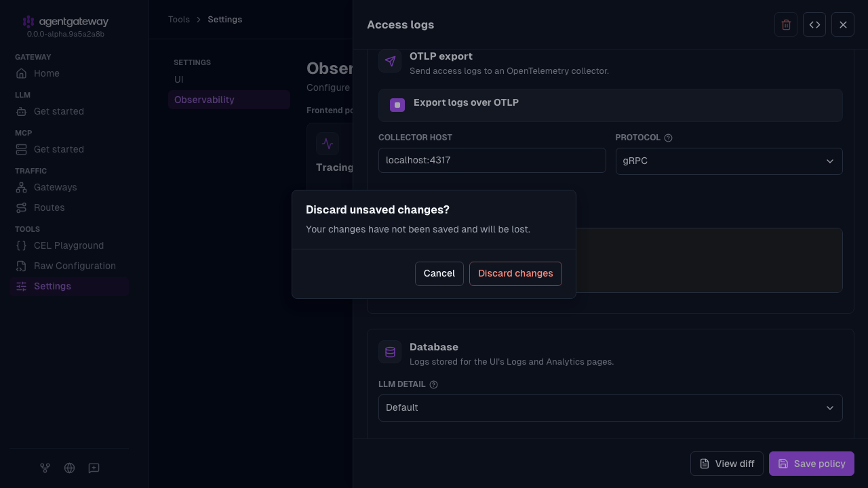Click the OTLP export paper plane icon
Screen dimensions: 868x488
pos(390,61)
